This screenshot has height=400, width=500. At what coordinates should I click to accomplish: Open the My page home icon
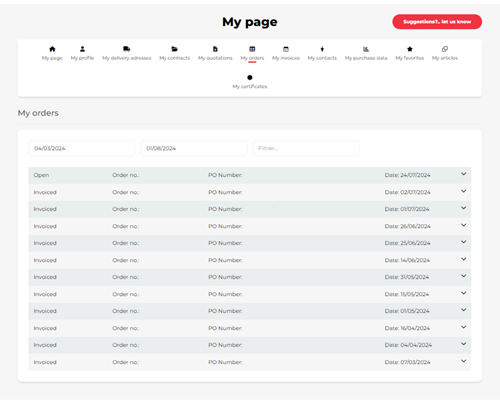coord(52,49)
